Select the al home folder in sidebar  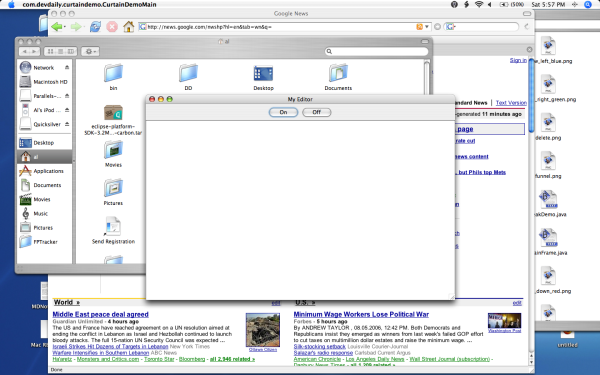(x=44, y=157)
